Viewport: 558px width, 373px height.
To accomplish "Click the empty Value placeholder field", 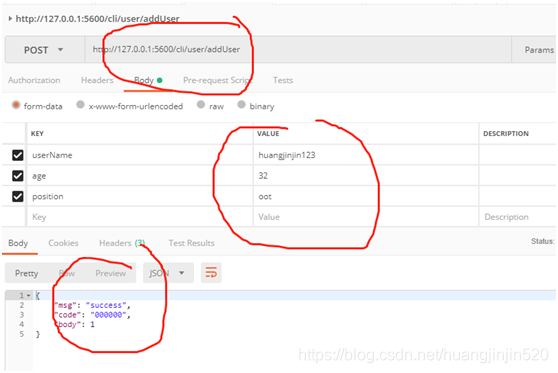I will (x=366, y=217).
